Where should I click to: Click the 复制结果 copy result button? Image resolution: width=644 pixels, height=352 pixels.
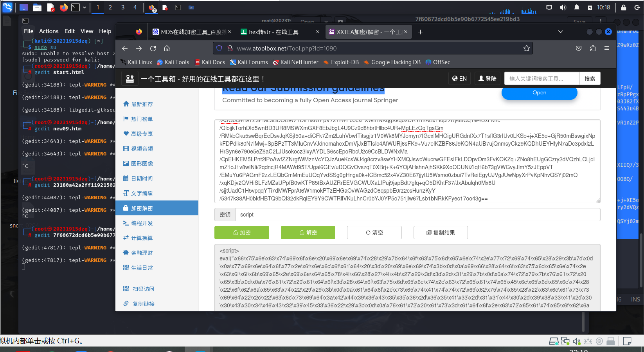coord(441,233)
